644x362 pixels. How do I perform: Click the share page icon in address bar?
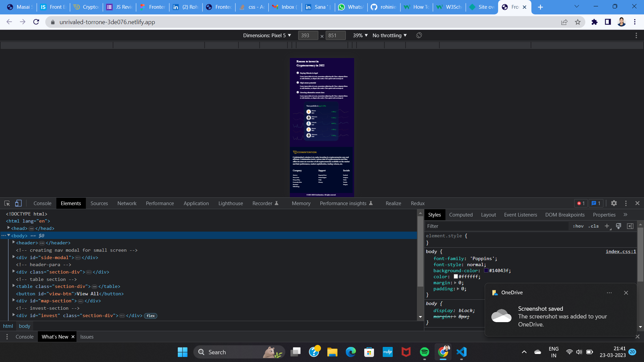coord(564,22)
